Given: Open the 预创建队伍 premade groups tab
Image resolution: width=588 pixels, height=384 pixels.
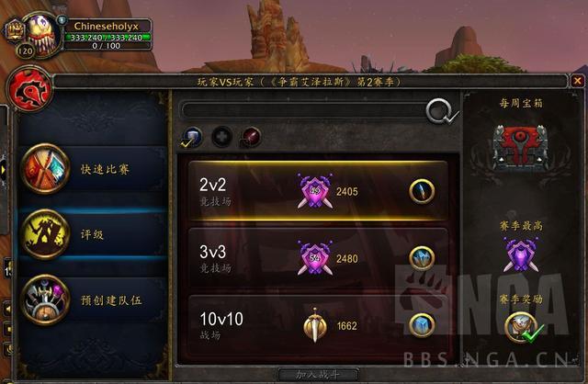Looking at the screenshot, I should pyautogui.click(x=92, y=300).
